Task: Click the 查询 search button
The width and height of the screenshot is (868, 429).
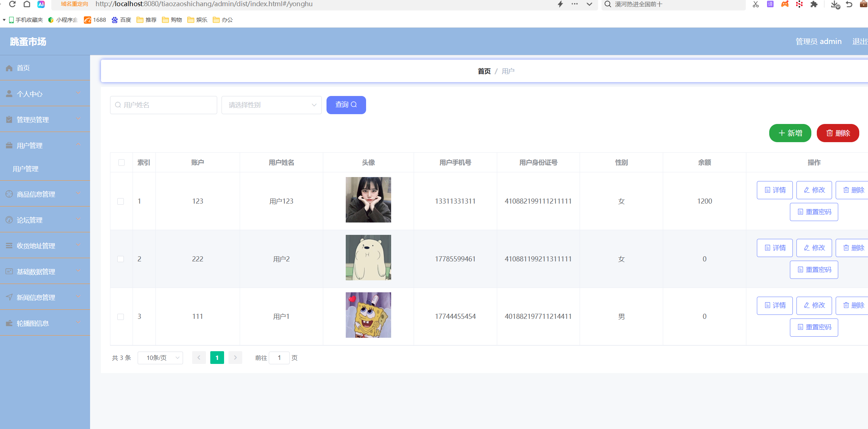Action: (x=346, y=105)
